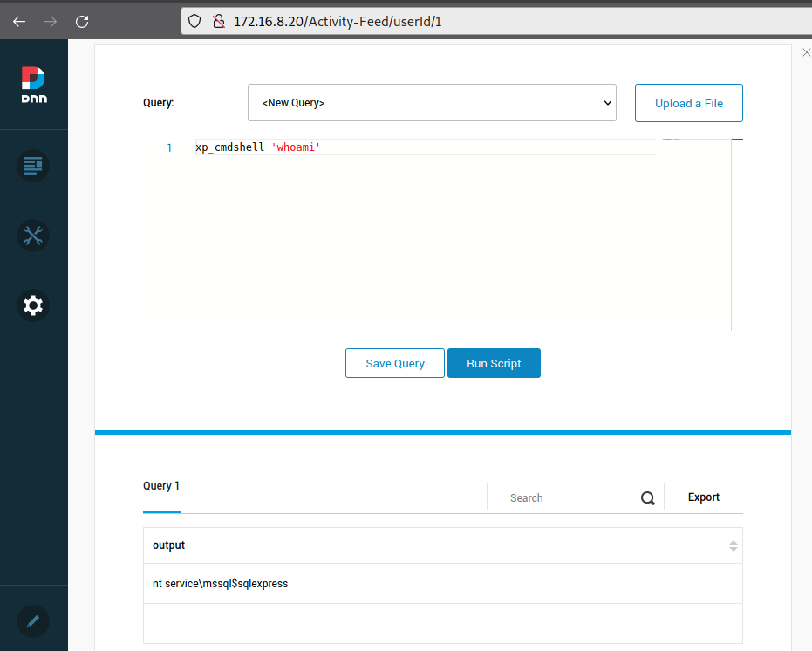The image size is (812, 651).
Task: Click Upload a File button
Action: [688, 103]
